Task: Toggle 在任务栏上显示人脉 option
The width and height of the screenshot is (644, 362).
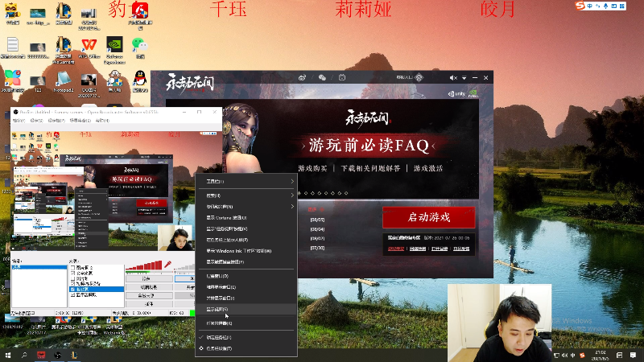Action: click(x=246, y=240)
